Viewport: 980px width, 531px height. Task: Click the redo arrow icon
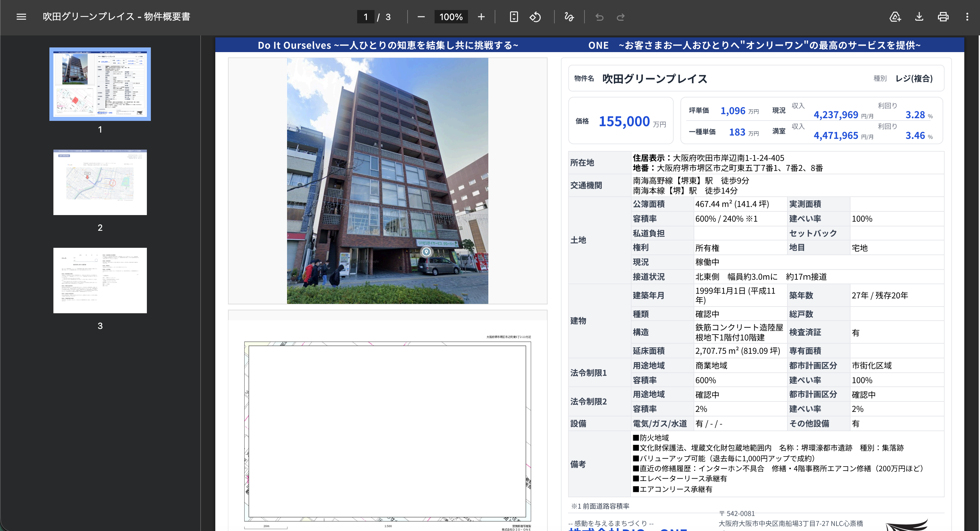pos(621,17)
